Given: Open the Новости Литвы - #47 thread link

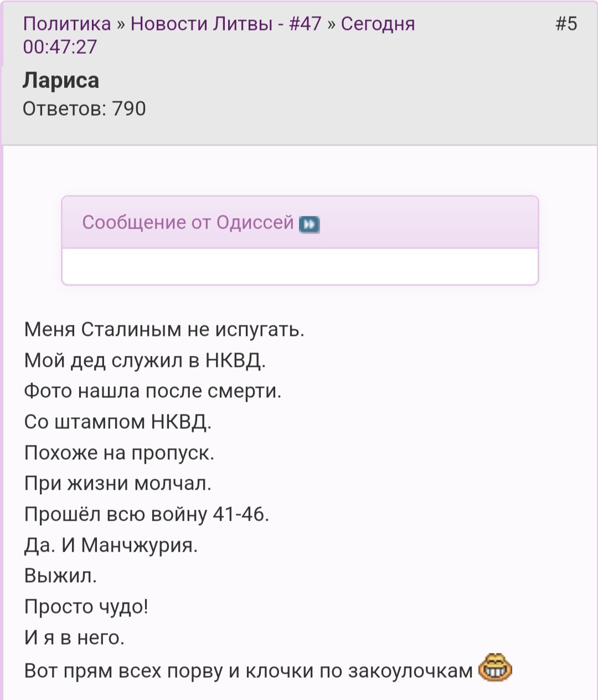Looking at the screenshot, I should pos(226,24).
